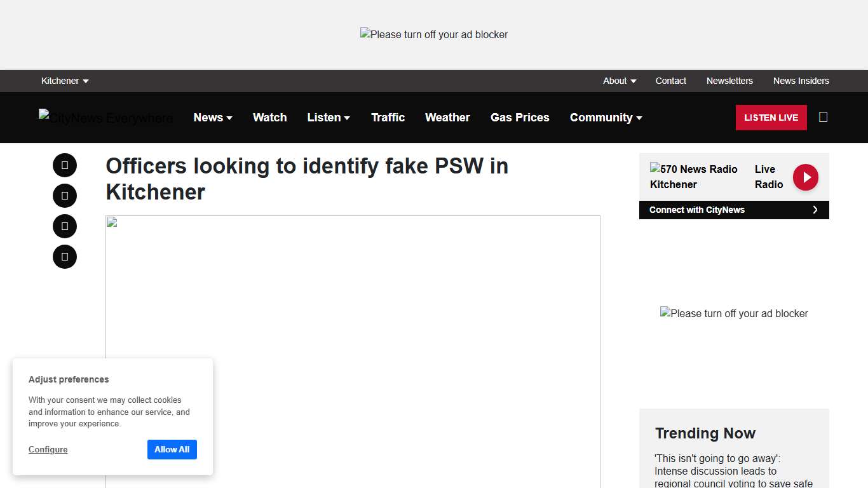This screenshot has width=868, height=488.
Task: Click the red play button for Live Radio
Action: (x=805, y=177)
